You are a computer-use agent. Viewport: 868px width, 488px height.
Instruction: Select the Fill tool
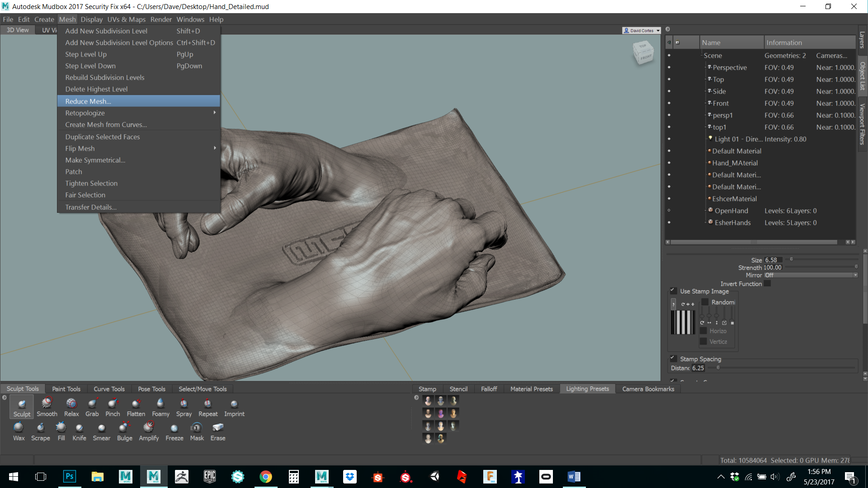pyautogui.click(x=61, y=432)
